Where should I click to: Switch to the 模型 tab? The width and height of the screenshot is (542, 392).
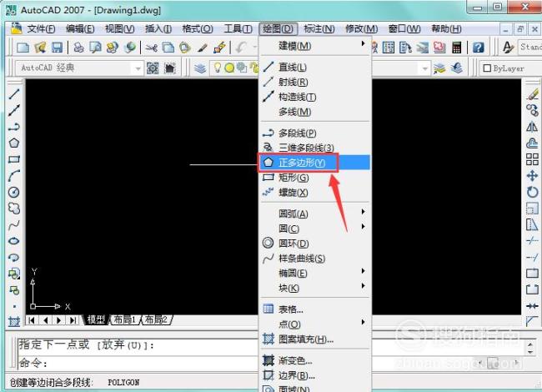96,319
